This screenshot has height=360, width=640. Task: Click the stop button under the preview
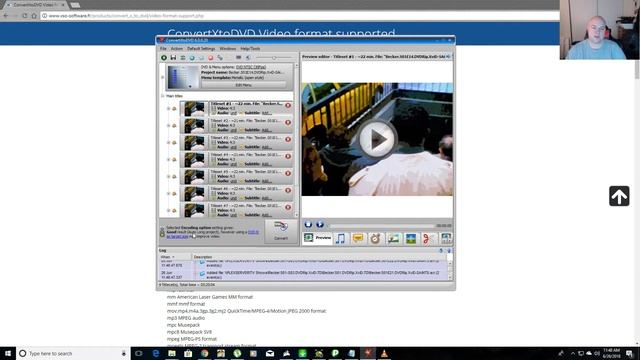tap(308, 224)
